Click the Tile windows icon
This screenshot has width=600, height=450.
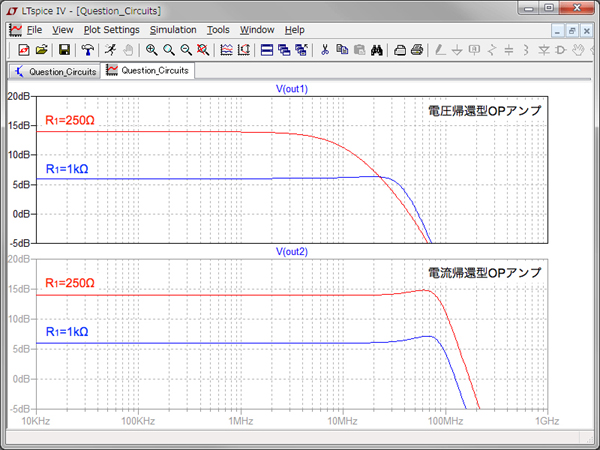tap(266, 49)
